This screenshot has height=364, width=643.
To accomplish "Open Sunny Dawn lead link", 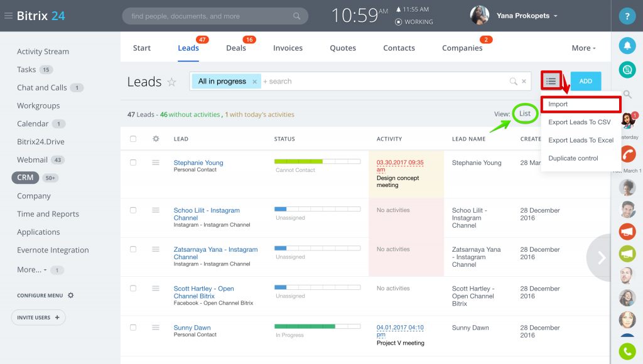I will click(x=192, y=328).
